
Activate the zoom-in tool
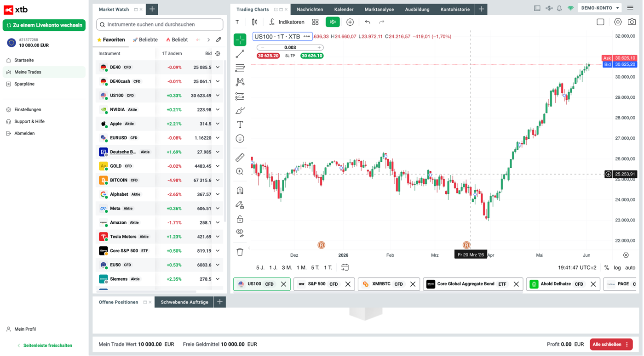pos(240,172)
